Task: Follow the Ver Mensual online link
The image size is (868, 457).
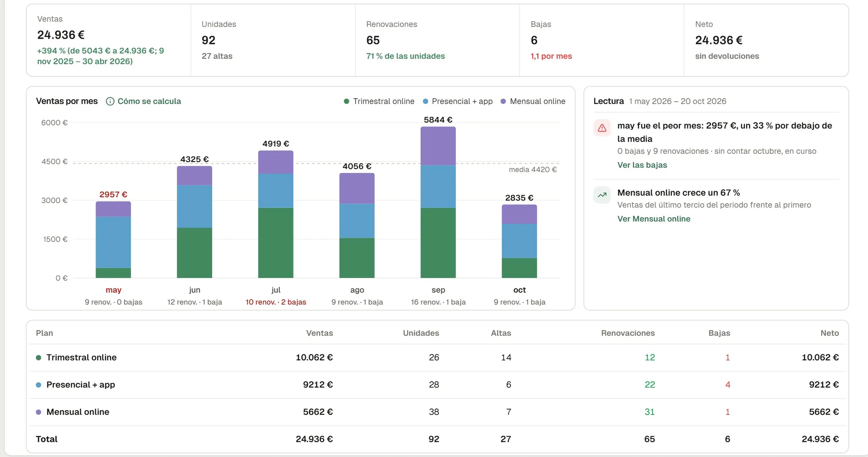Action: point(654,219)
